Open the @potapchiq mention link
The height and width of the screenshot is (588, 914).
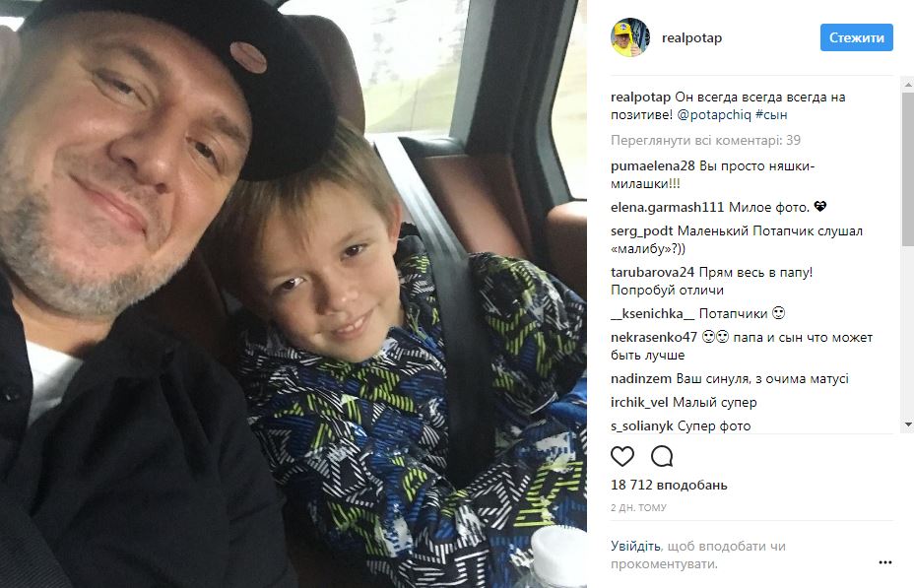[714, 115]
